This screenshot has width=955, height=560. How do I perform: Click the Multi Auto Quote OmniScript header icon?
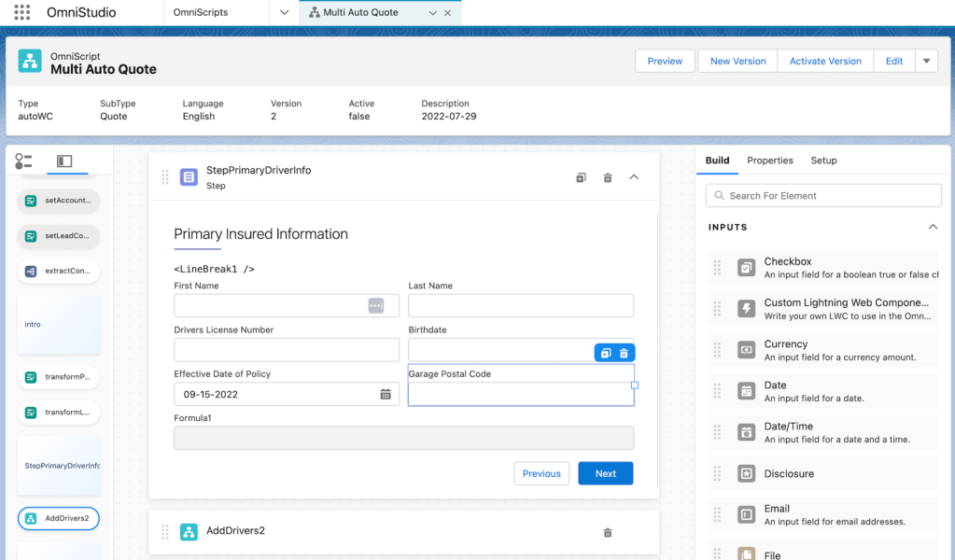coord(30,61)
